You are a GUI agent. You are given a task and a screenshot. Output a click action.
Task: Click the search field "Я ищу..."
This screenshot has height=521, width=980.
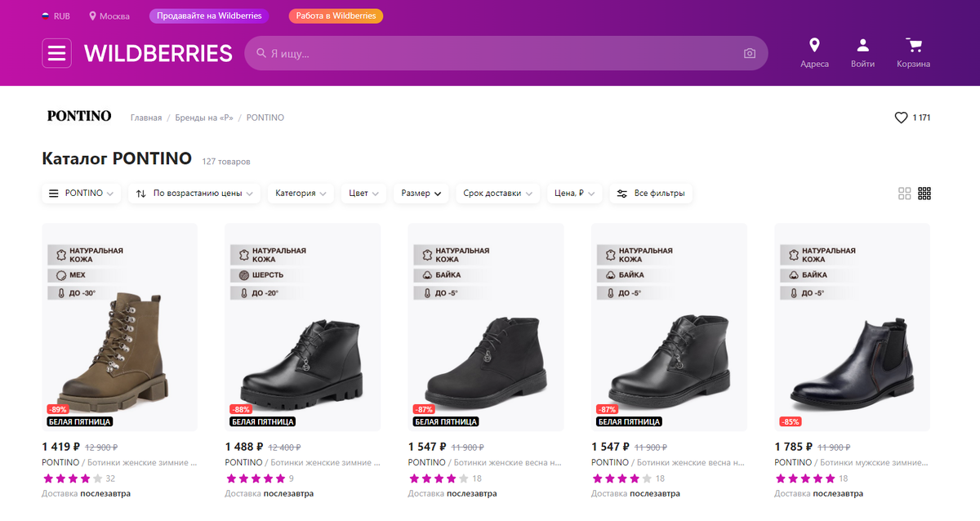click(506, 53)
